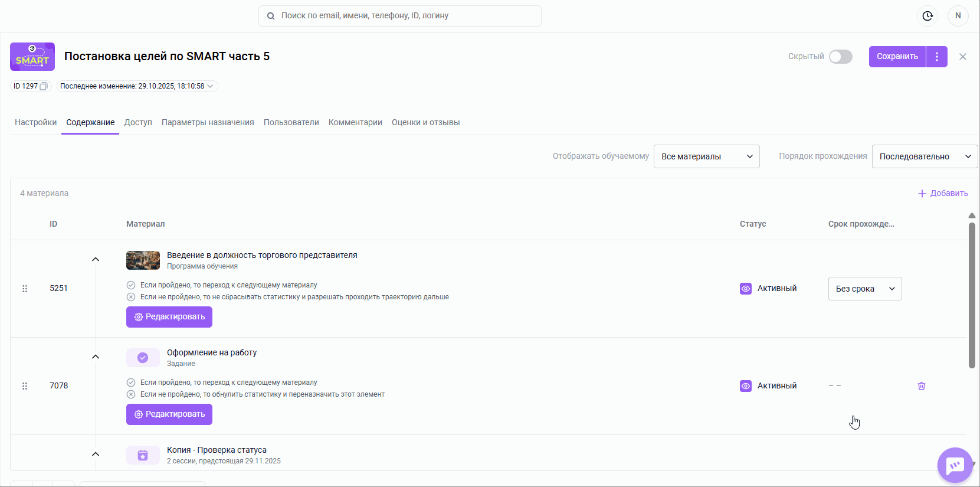Open the user profile avatar N
The width and height of the screenshot is (980, 487).
click(x=958, y=16)
